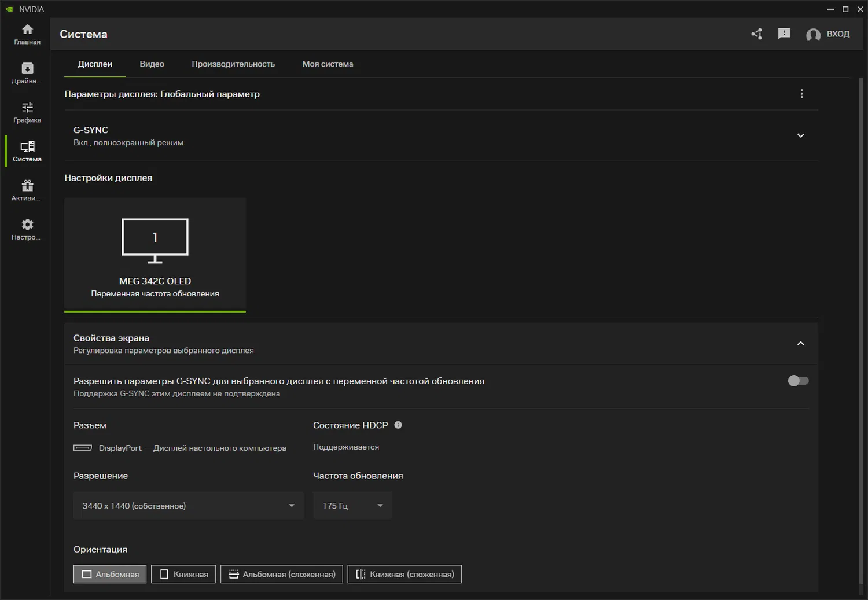Viewport: 868px width, 600px height.
Task: Open the 175 Гц refresh rate dropdown
Action: 352,506
